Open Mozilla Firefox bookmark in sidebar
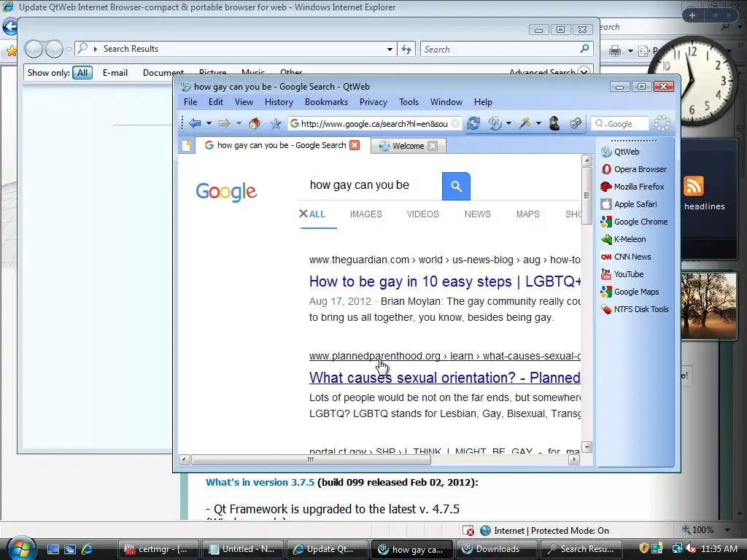The image size is (747, 560). click(632, 187)
